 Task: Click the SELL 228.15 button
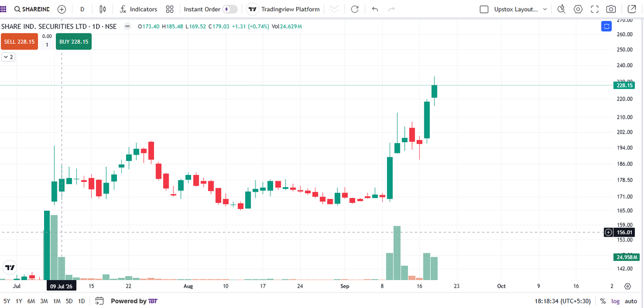(19, 41)
